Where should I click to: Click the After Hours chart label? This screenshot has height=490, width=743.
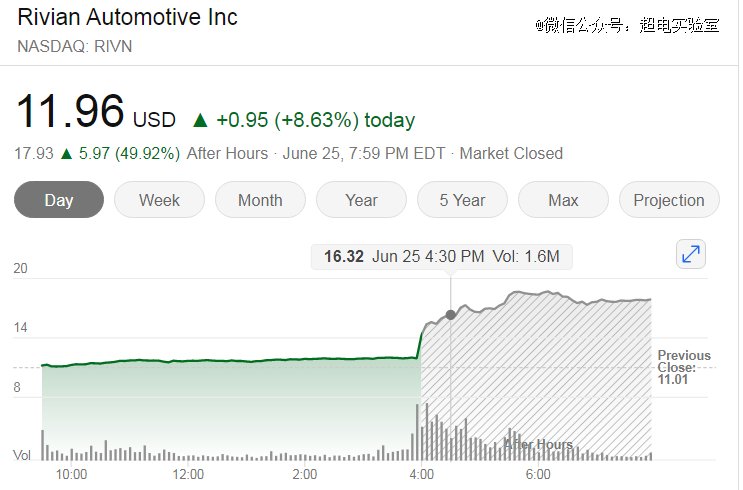tap(538, 445)
